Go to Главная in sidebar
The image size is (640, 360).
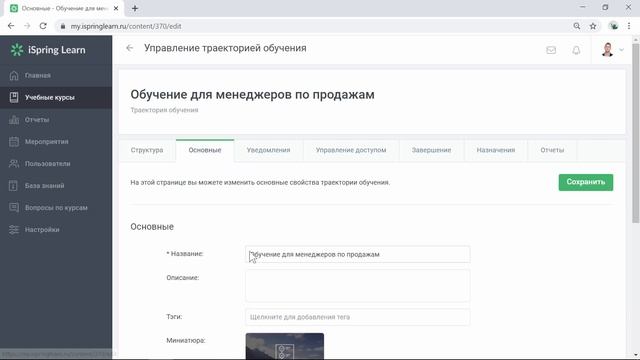[38, 76]
